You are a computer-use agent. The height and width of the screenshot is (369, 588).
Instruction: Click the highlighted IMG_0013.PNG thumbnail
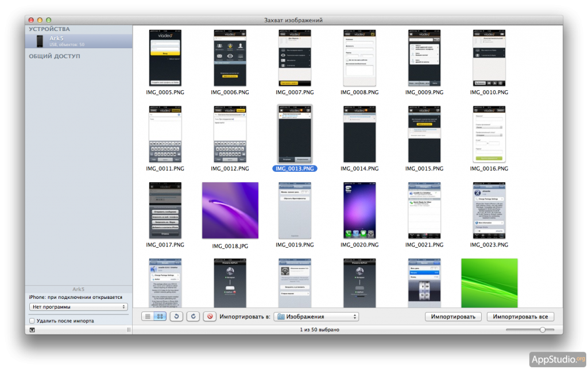[295, 134]
